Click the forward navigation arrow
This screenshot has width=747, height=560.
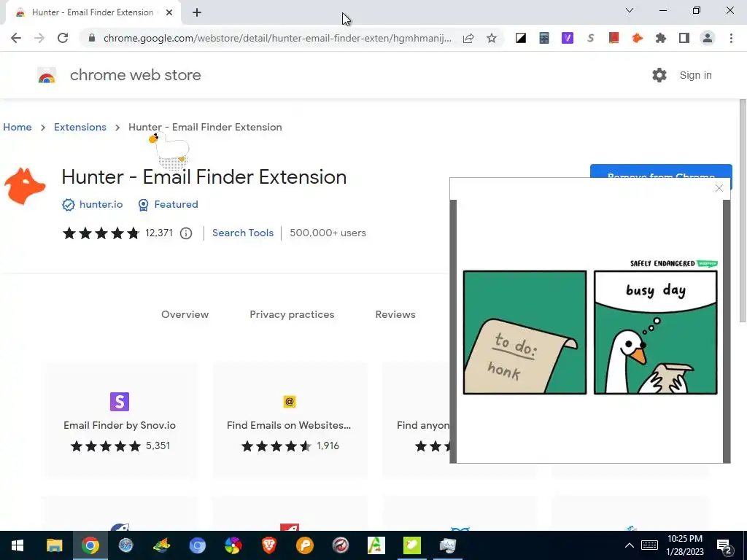click(39, 38)
